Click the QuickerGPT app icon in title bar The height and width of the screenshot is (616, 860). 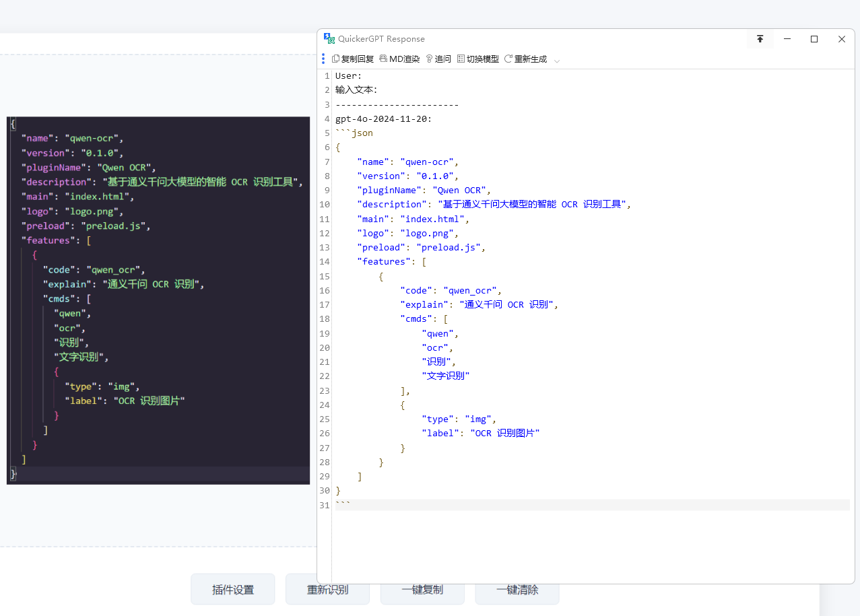coord(329,38)
